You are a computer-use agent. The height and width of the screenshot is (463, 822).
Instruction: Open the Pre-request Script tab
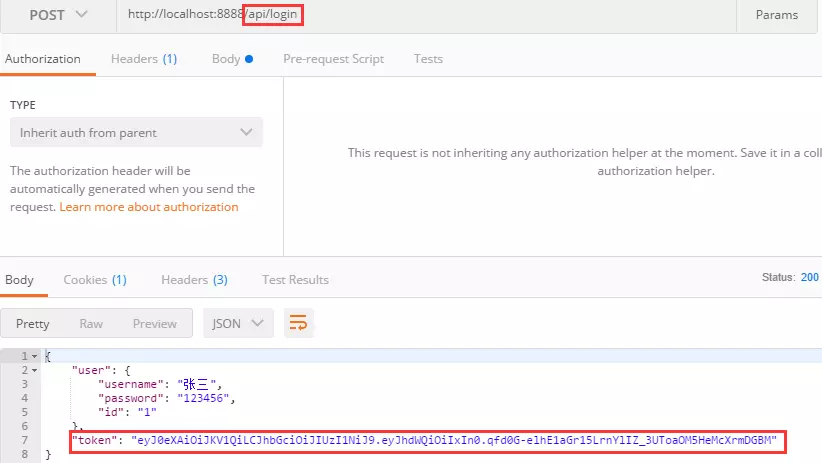click(x=333, y=59)
